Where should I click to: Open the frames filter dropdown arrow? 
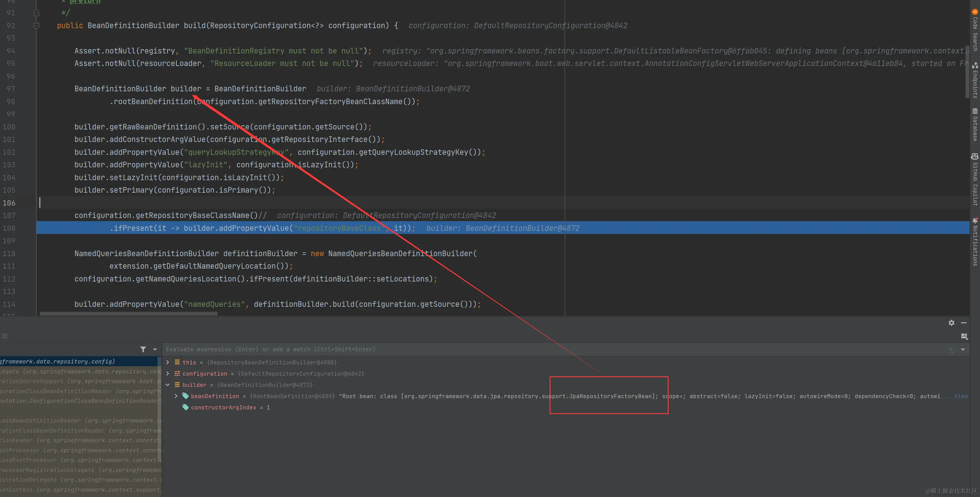point(155,349)
